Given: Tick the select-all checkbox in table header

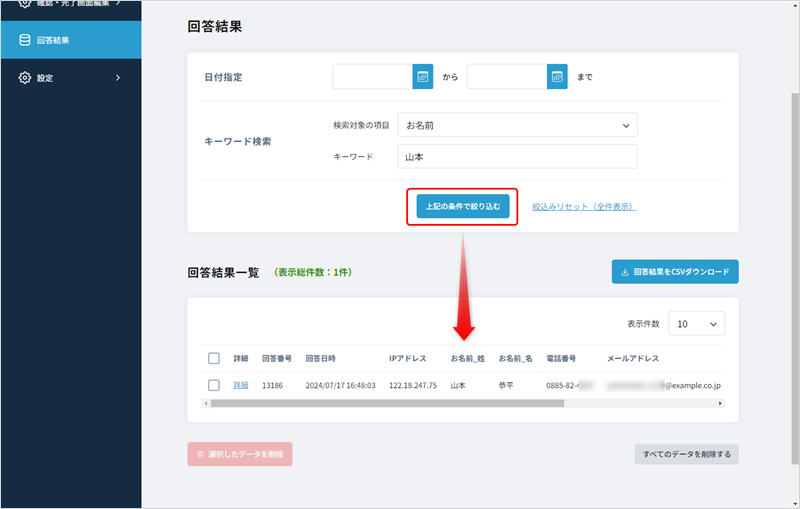Looking at the screenshot, I should (x=214, y=358).
